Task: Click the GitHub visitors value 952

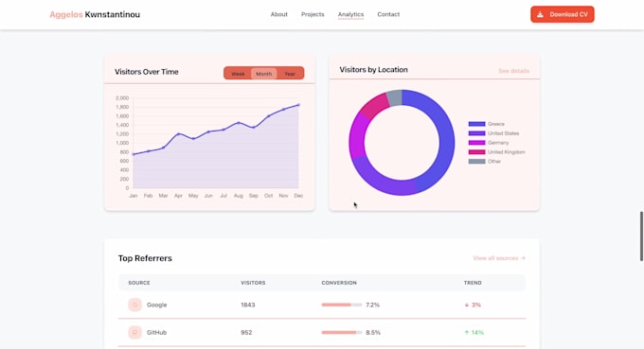Action: [x=246, y=333]
